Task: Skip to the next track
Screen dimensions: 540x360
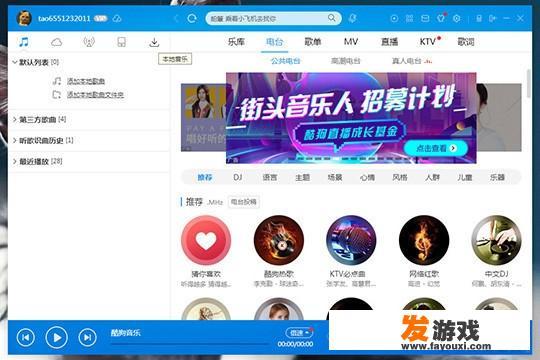Action: (87, 337)
